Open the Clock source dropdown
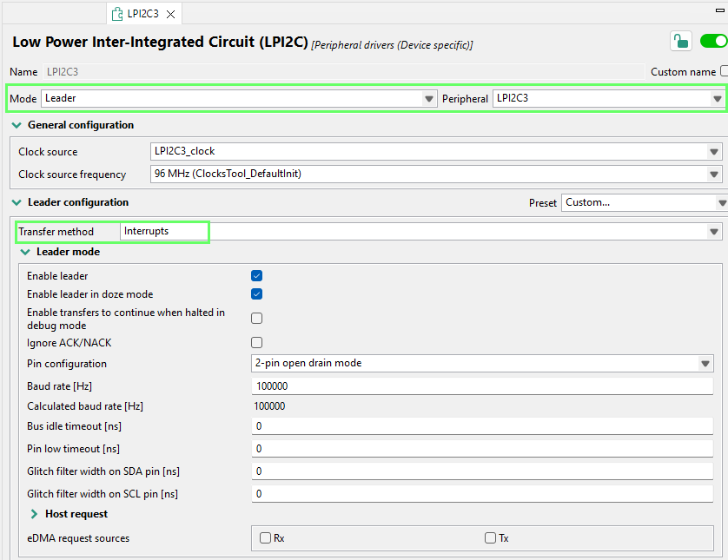 [714, 152]
